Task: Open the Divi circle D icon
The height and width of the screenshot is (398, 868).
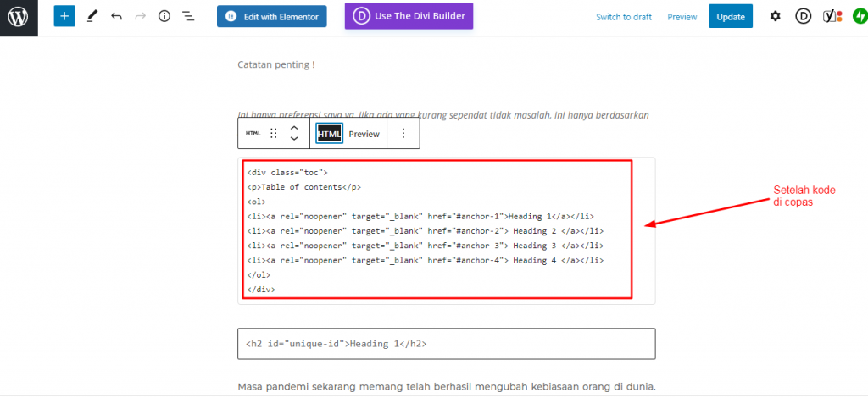Action: 803,17
